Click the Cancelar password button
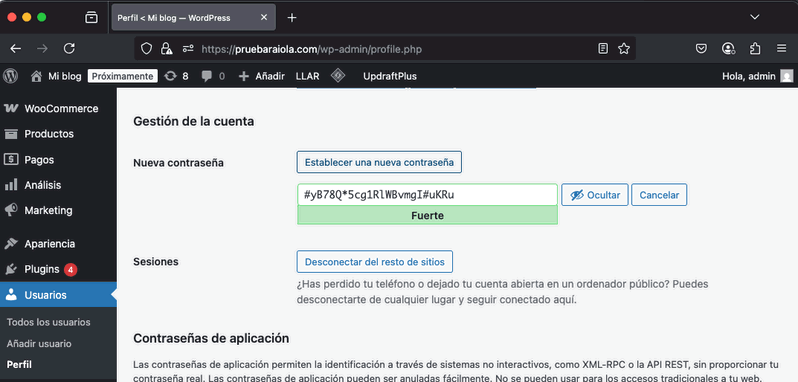This screenshot has width=798, height=382. click(659, 195)
